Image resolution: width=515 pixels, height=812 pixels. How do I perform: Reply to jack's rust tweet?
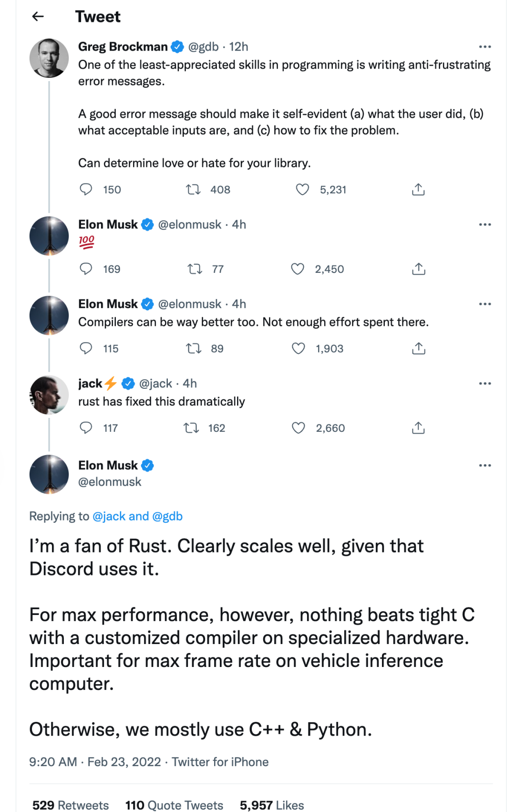click(x=86, y=428)
